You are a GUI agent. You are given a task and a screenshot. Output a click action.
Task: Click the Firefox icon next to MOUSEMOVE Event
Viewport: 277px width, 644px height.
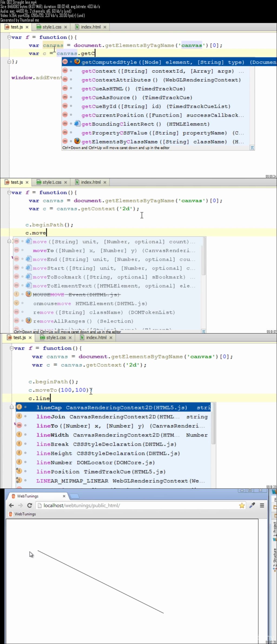pyautogui.click(x=29, y=294)
